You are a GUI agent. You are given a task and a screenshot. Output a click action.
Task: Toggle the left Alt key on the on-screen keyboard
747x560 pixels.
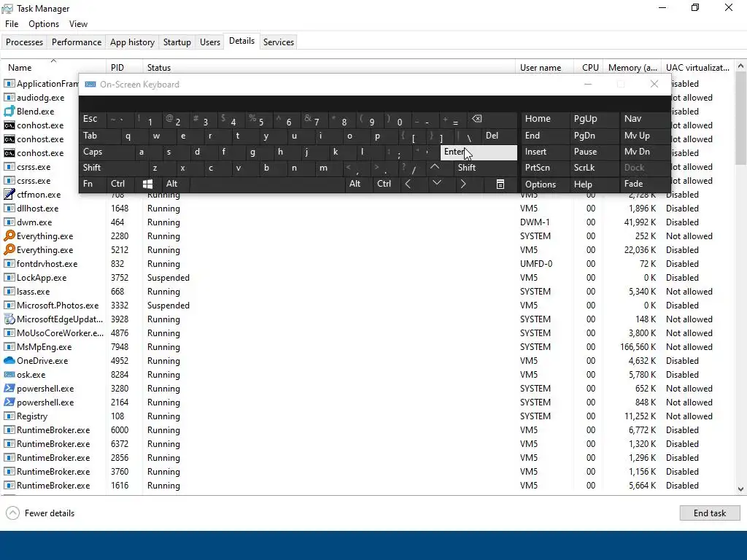(x=175, y=184)
